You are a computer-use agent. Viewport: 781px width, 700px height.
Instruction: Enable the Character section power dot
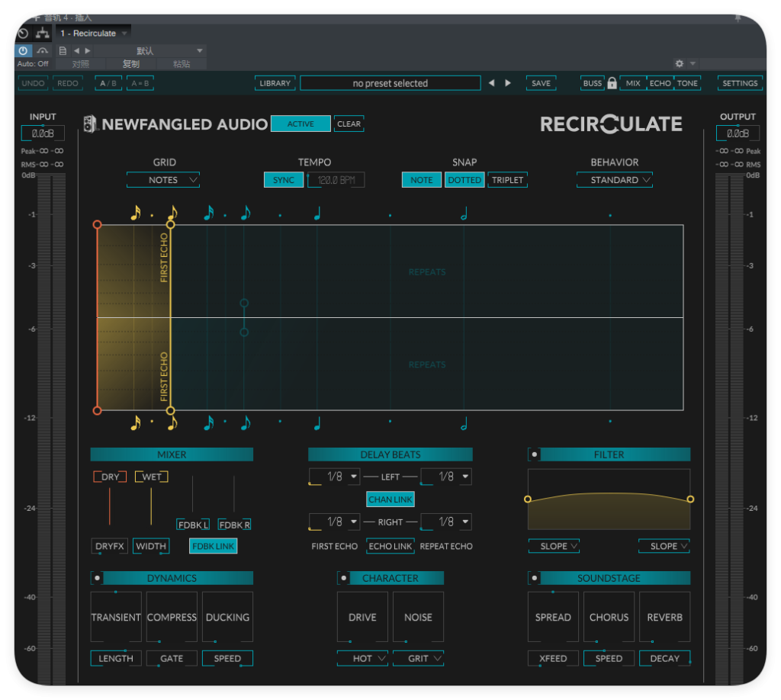tap(344, 578)
